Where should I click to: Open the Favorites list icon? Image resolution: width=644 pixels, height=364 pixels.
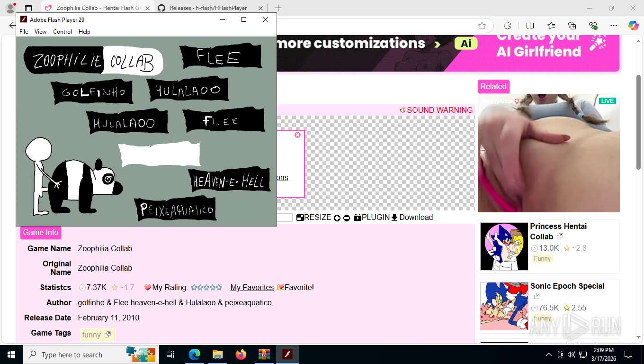point(551,26)
